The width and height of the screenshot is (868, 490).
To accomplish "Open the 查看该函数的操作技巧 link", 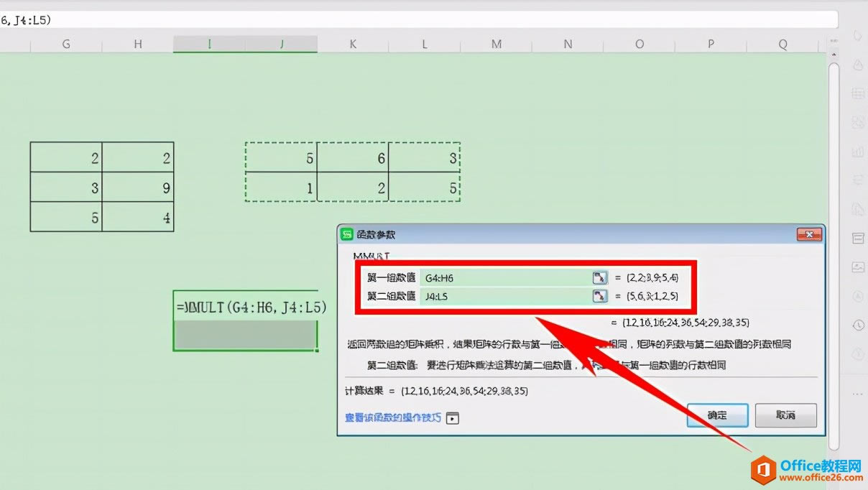I will pos(393,417).
